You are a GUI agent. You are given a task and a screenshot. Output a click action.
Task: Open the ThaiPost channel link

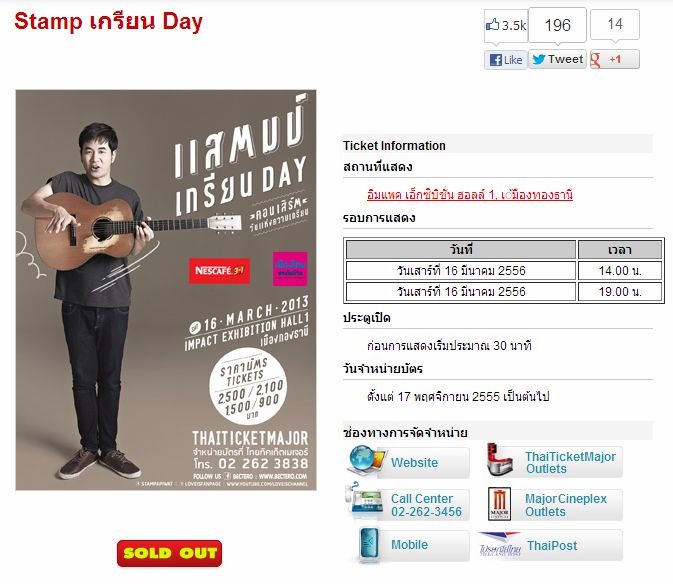553,546
